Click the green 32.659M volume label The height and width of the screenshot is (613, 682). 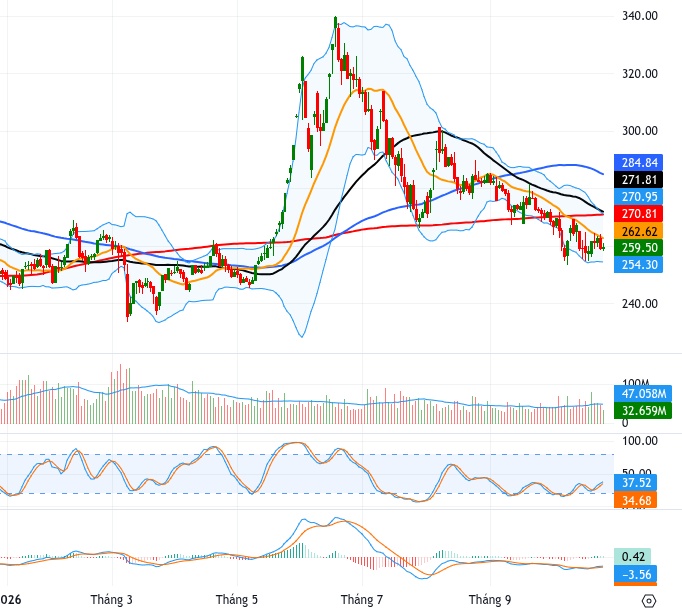(x=643, y=410)
